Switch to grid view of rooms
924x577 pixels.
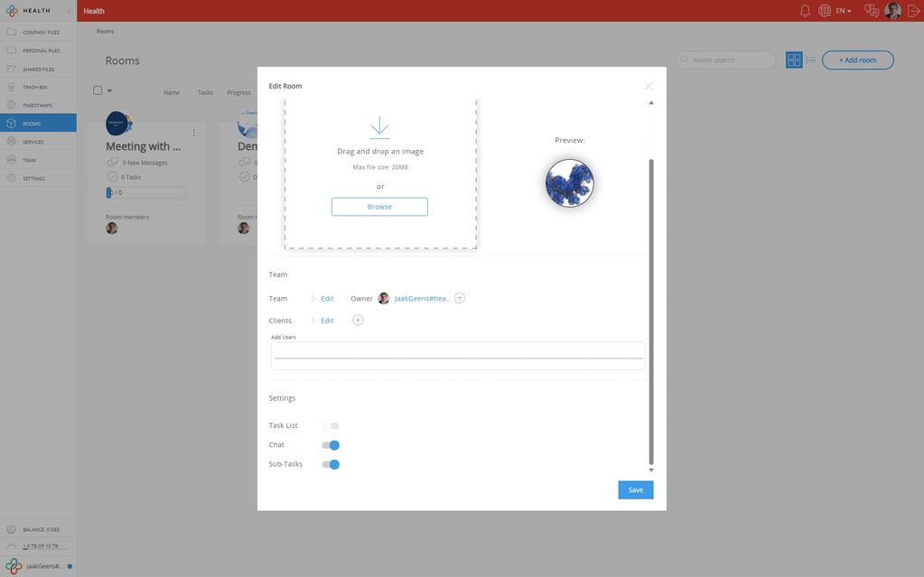coord(794,60)
